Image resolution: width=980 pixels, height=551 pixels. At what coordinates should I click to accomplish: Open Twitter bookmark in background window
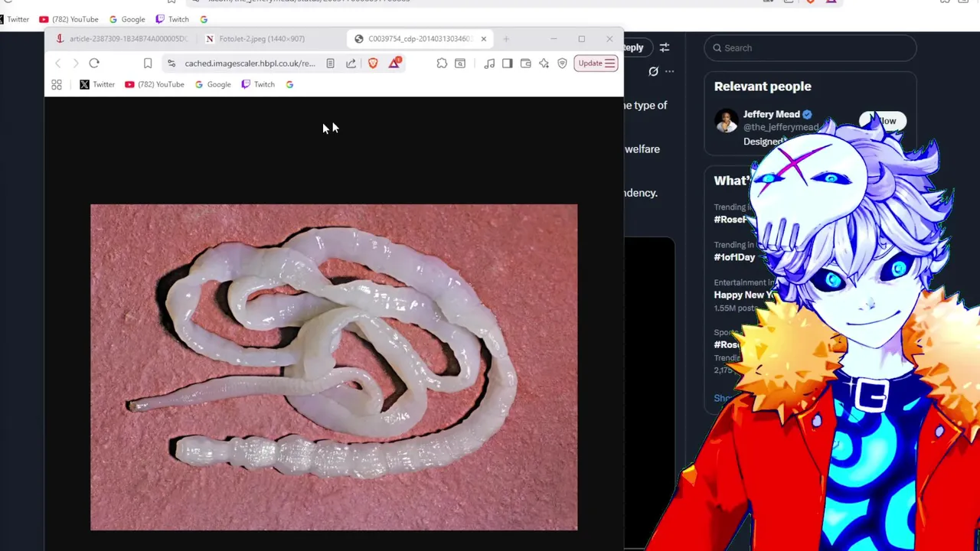15,19
